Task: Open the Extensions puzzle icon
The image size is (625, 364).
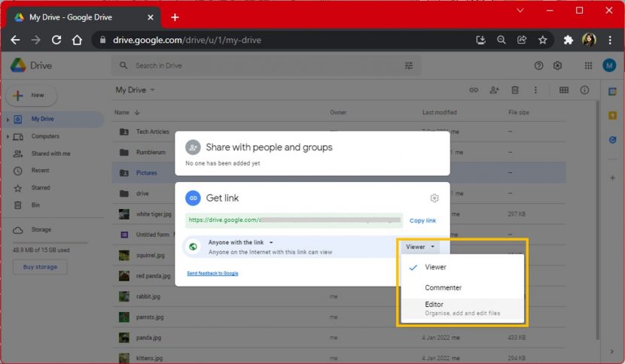Action: click(x=569, y=40)
